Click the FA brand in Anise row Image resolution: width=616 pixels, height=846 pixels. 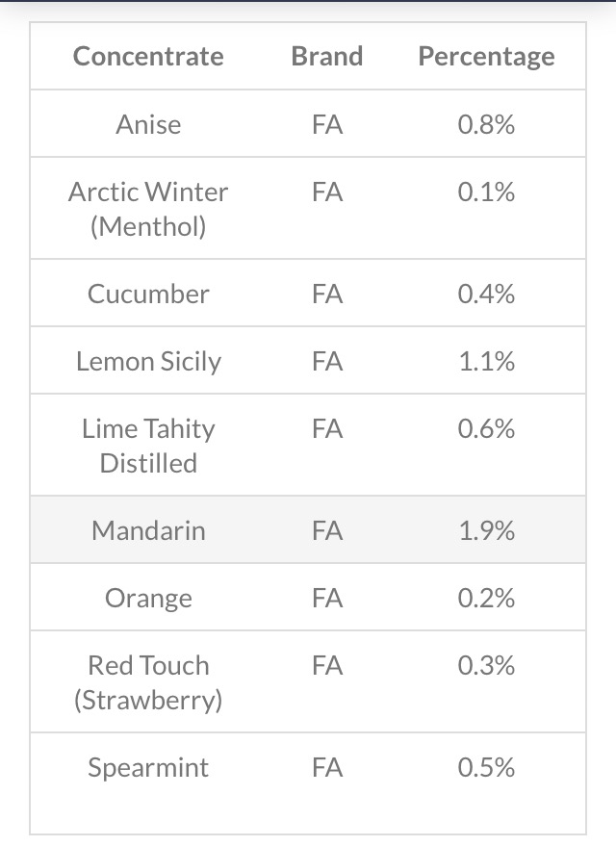tap(327, 124)
